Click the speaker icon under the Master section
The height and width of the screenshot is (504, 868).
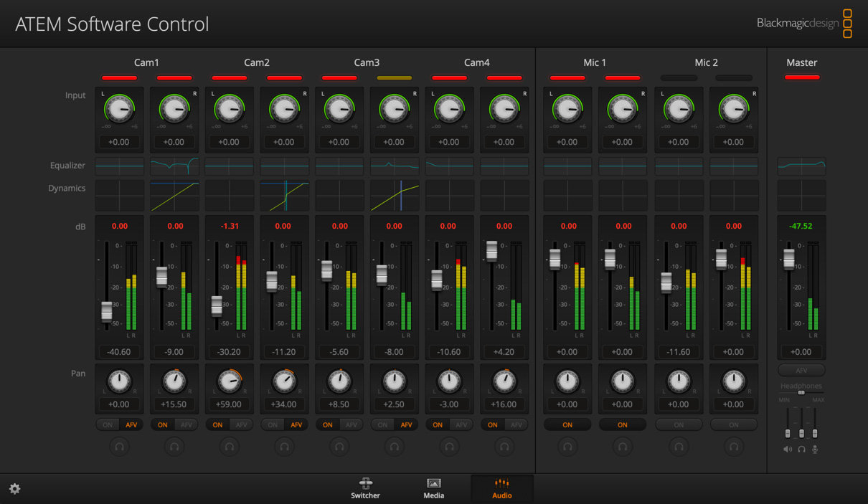point(788,450)
